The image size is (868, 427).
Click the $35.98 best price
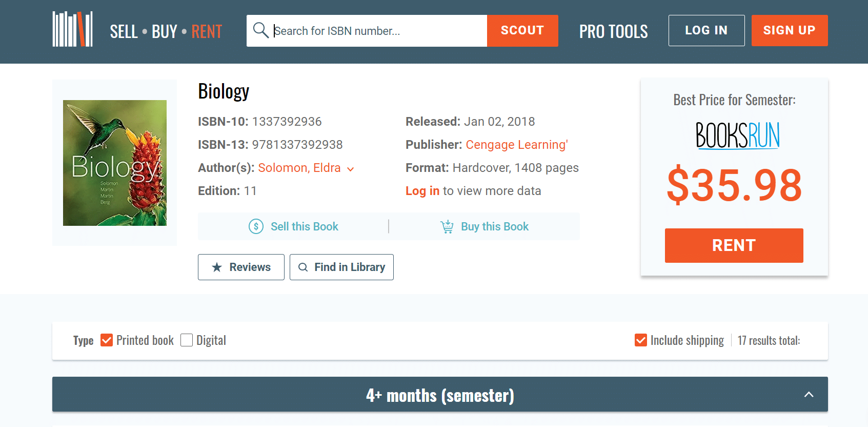pos(734,185)
